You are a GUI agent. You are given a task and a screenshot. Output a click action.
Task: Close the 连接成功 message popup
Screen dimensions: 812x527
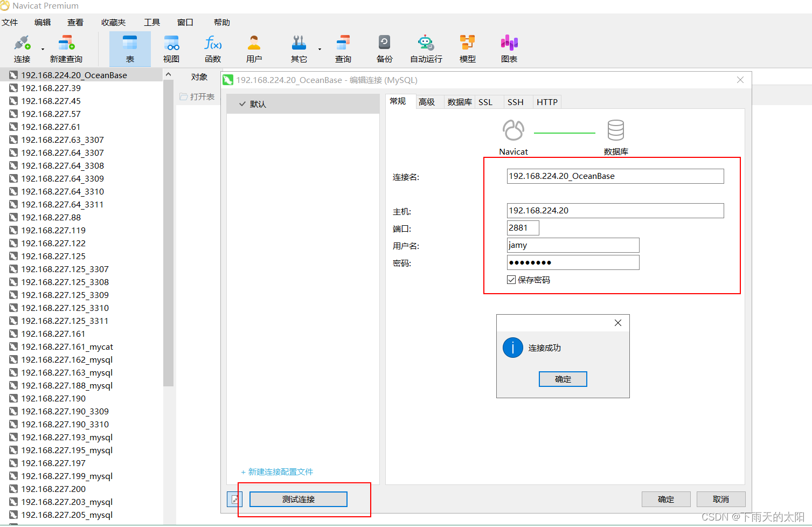(618, 323)
